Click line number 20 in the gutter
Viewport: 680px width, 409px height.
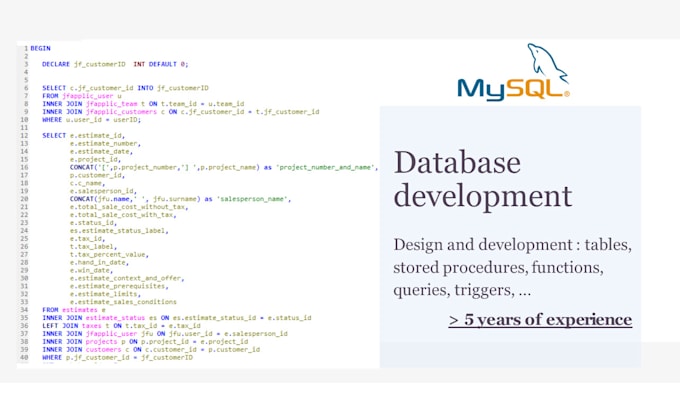click(24, 199)
